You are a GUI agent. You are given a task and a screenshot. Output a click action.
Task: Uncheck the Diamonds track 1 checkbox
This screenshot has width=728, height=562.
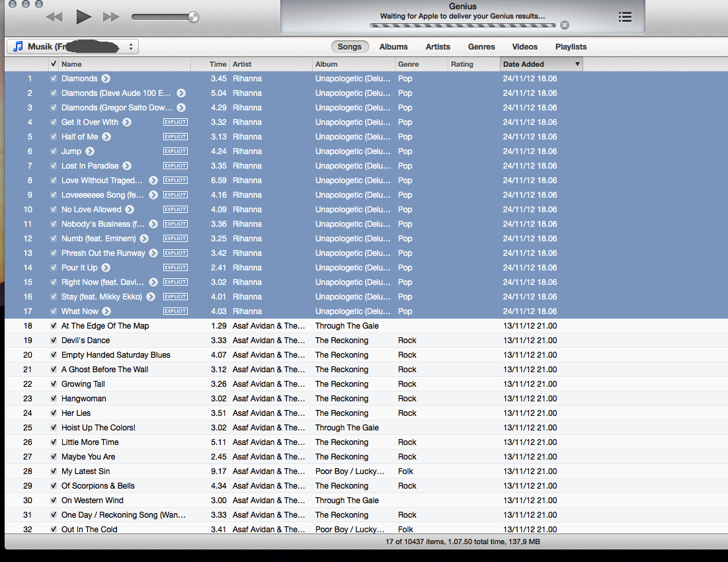pyautogui.click(x=54, y=79)
